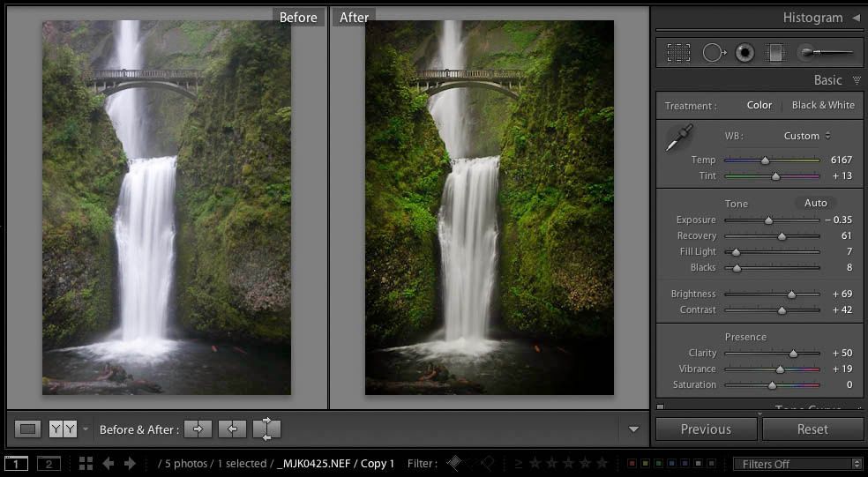Adjust the Exposure slider
Viewport: 868px width, 477px height.
(x=768, y=220)
